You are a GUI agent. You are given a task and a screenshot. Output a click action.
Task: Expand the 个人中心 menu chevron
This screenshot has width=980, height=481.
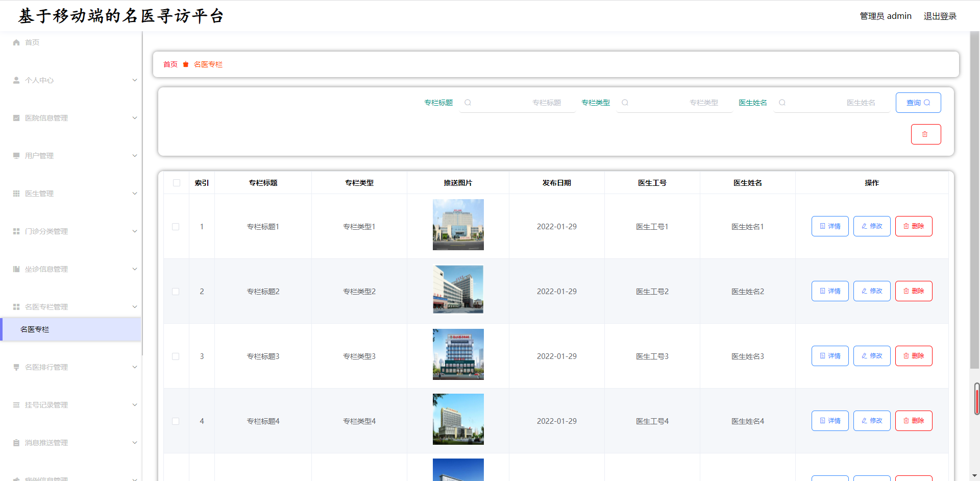coord(135,80)
